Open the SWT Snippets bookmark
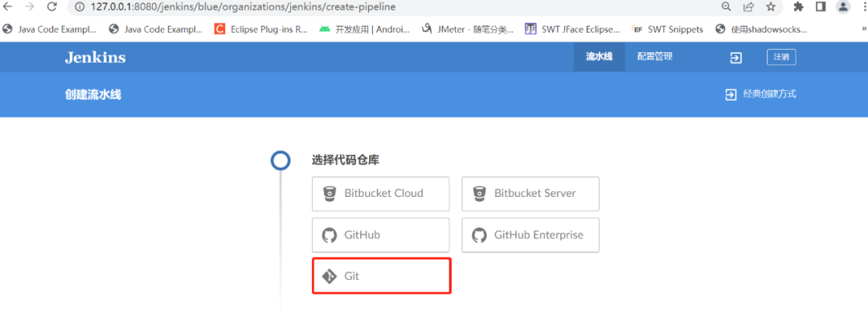Image resolution: width=868 pixels, height=328 pixels. pos(668,30)
